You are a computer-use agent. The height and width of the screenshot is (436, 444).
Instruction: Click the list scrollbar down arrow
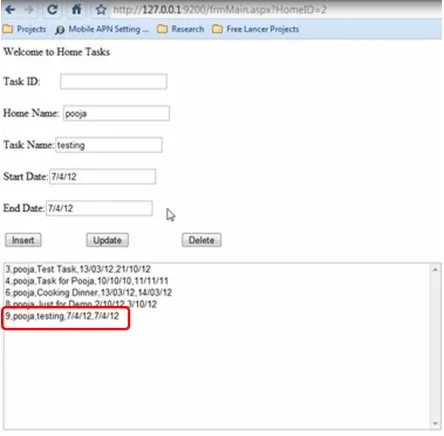(x=435, y=423)
